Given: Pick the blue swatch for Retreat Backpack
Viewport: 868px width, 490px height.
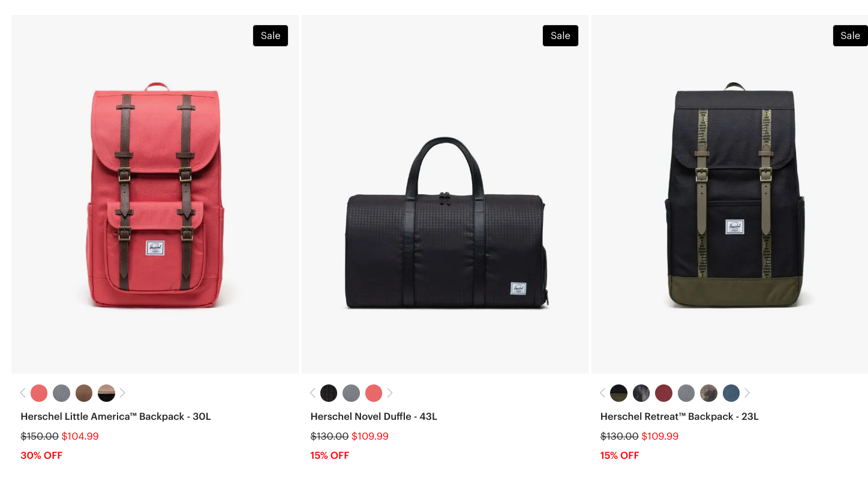Looking at the screenshot, I should [731, 393].
